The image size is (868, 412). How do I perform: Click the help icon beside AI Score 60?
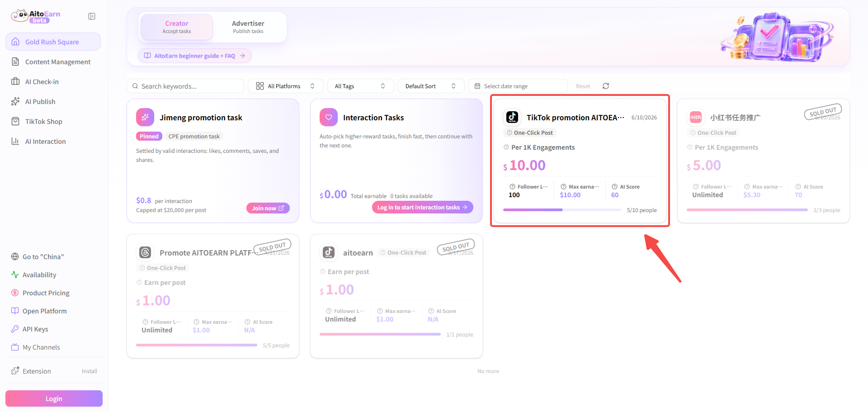pyautogui.click(x=614, y=186)
